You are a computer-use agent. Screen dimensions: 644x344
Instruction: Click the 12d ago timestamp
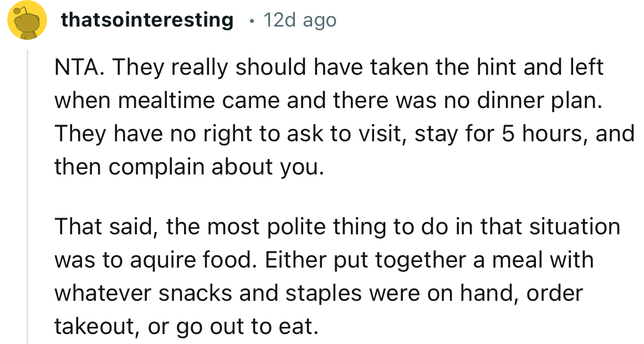[300, 20]
